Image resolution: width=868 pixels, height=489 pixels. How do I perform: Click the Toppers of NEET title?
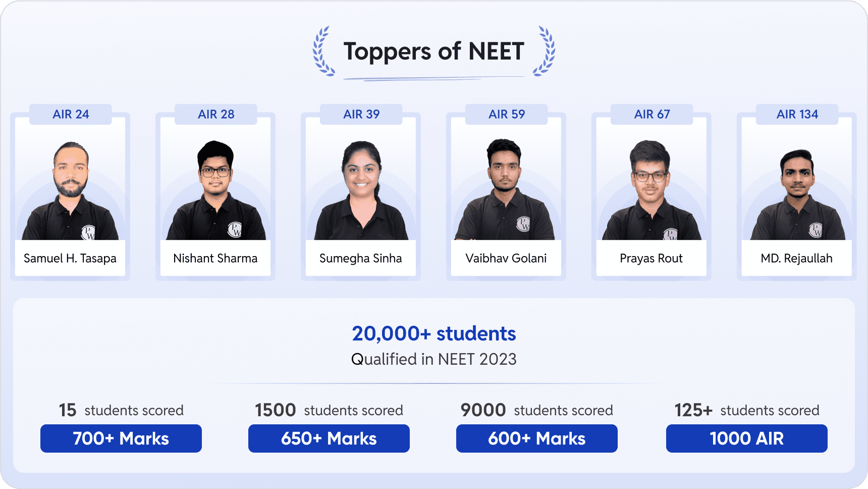tap(434, 52)
